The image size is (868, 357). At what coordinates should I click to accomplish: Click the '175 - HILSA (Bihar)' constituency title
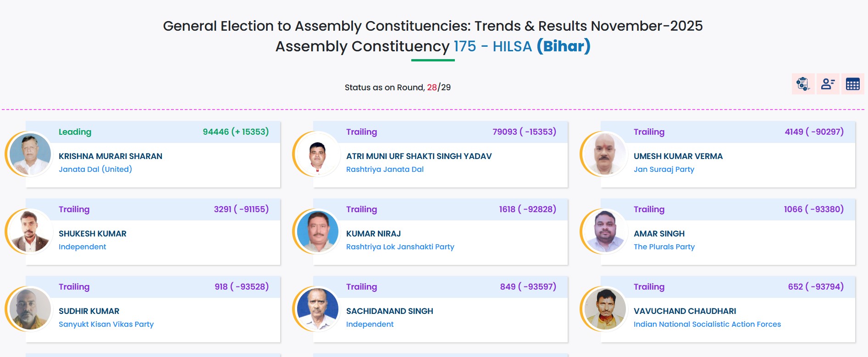coord(522,46)
